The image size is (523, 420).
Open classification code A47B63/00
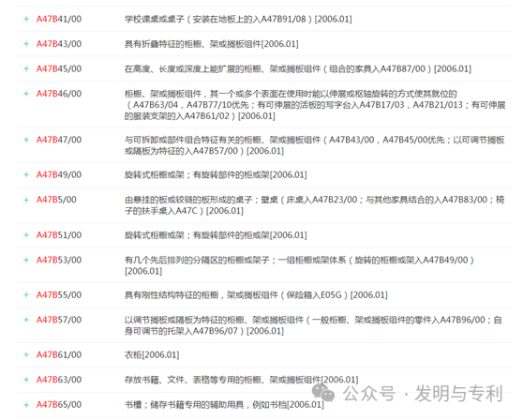(x=59, y=380)
